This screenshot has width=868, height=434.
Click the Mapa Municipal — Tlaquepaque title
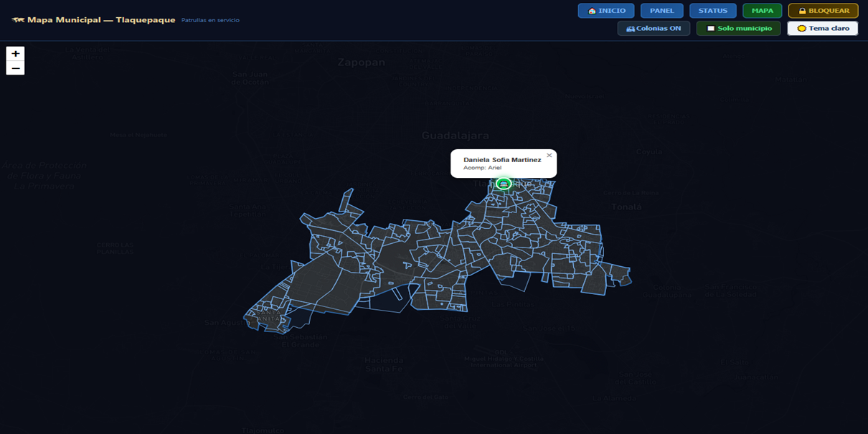[x=101, y=20]
